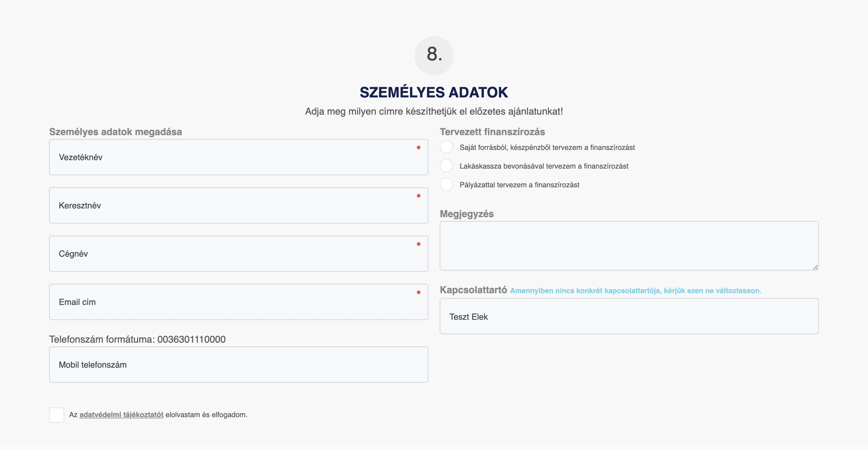The height and width of the screenshot is (450, 868).
Task: Select the Saját forrásból, készpénzből financing radio button
Action: click(x=446, y=147)
